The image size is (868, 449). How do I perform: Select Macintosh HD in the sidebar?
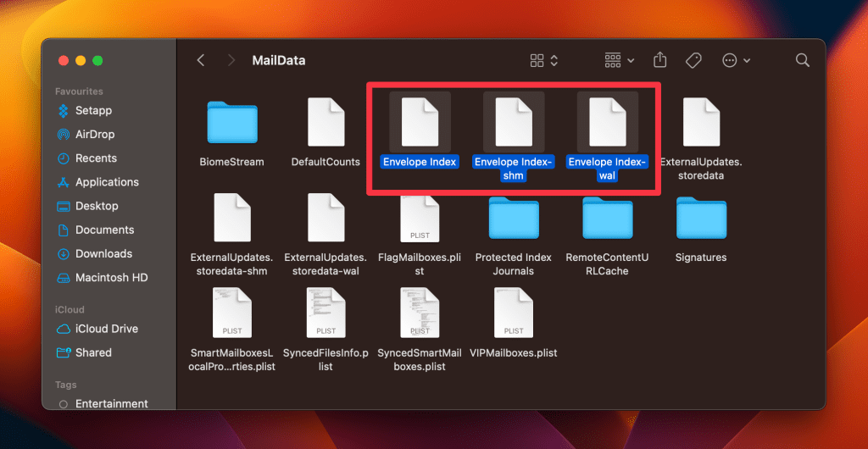pos(103,278)
